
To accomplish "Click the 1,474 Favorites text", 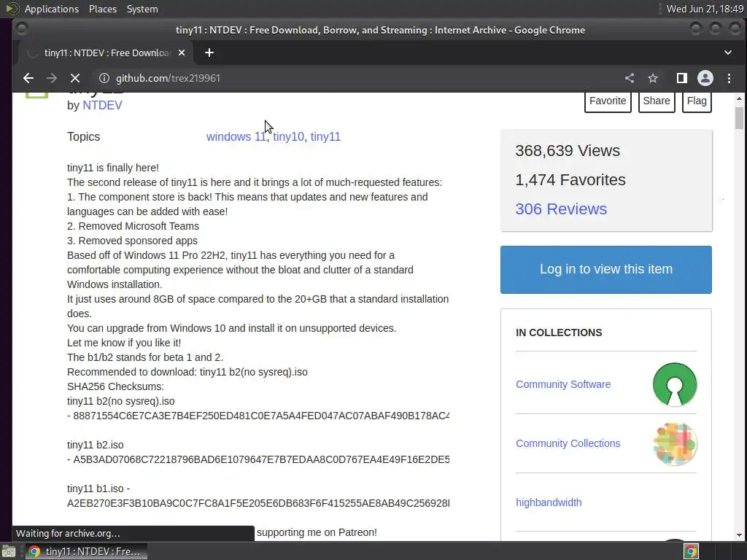I will [x=570, y=180].
